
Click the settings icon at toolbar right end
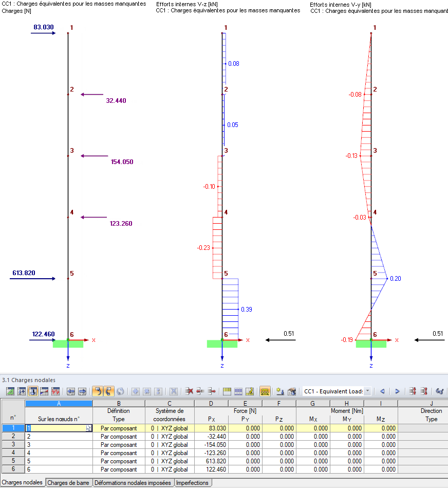(439, 391)
